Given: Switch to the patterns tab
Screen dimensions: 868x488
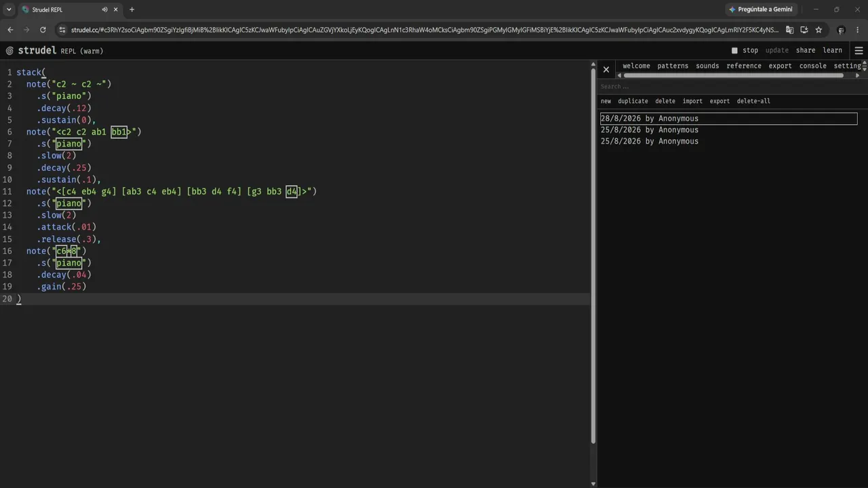Looking at the screenshot, I should point(673,66).
